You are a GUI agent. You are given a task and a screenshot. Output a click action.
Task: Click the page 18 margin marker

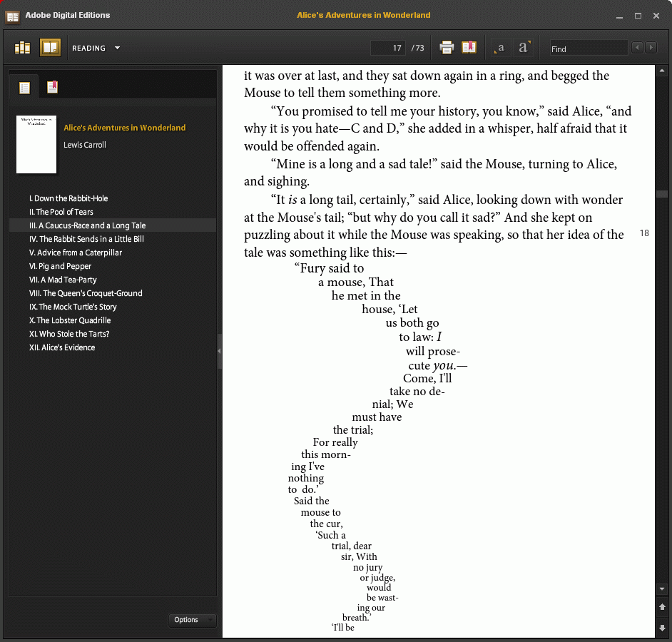644,233
